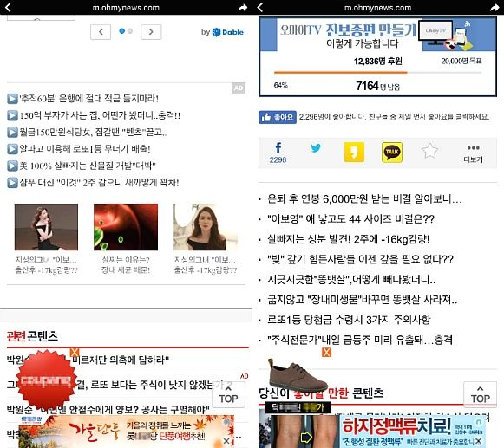Tap the back arrow in the right browser bar
The height and width of the screenshot is (448, 504).
coord(260,7)
